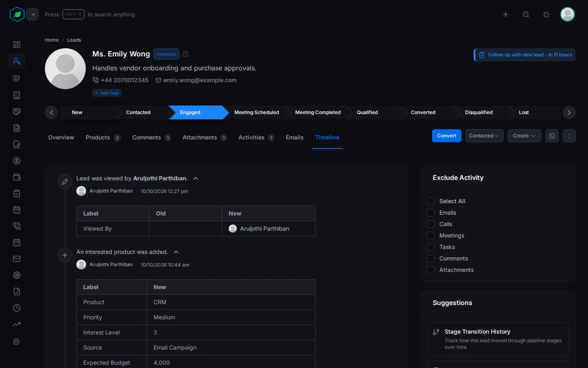This screenshot has height=368, width=588.
Task: Expand the Create dropdown
Action: click(x=524, y=136)
